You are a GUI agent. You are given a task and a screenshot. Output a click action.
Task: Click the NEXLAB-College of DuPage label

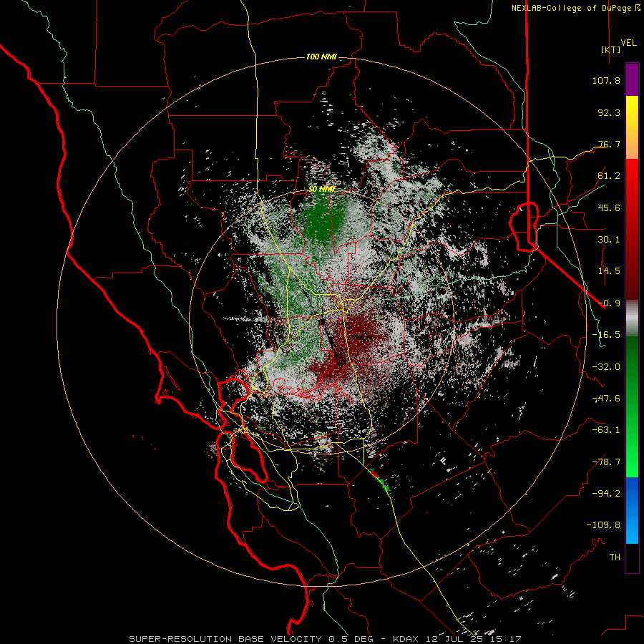tap(571, 8)
